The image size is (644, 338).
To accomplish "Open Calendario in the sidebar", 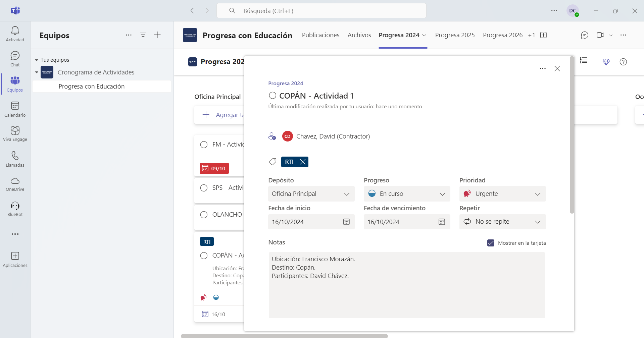I will tap(15, 109).
